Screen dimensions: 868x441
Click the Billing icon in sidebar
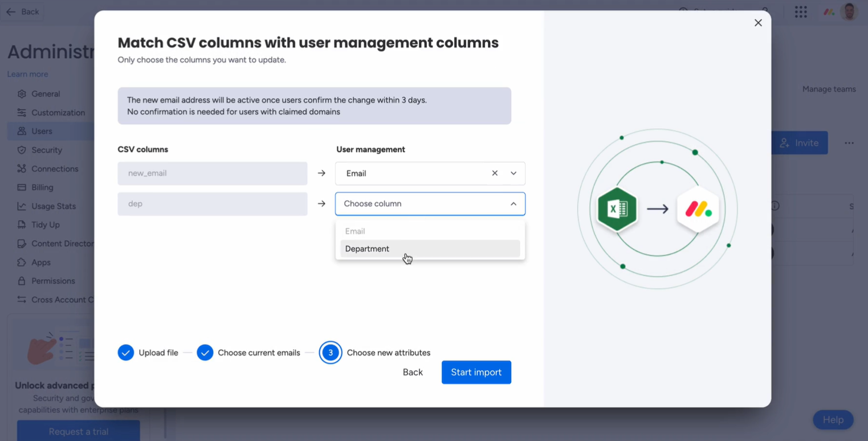coord(22,187)
